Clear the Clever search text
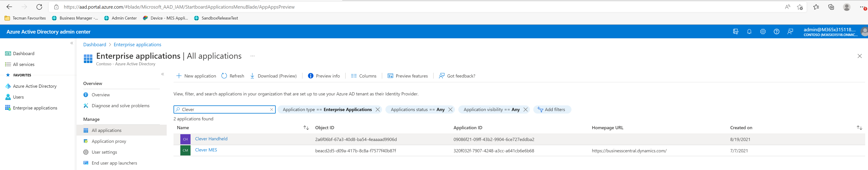 coord(272,109)
